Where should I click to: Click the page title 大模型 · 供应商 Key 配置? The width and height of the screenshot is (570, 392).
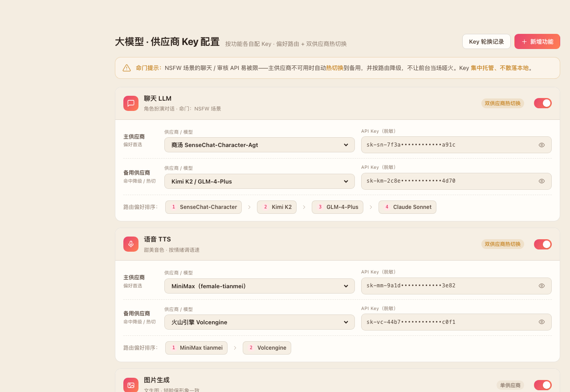click(167, 42)
